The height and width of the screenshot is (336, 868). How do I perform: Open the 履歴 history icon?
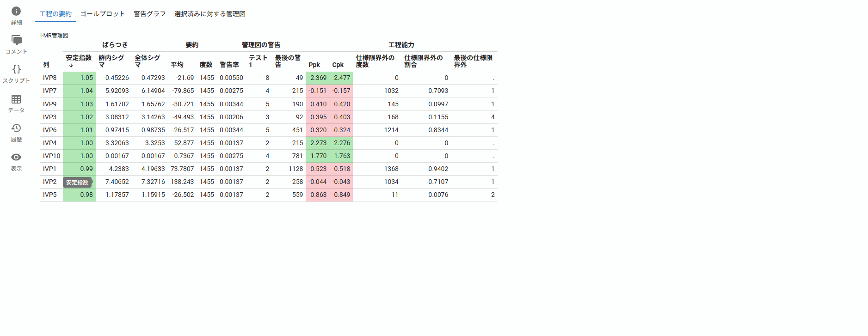click(16, 128)
